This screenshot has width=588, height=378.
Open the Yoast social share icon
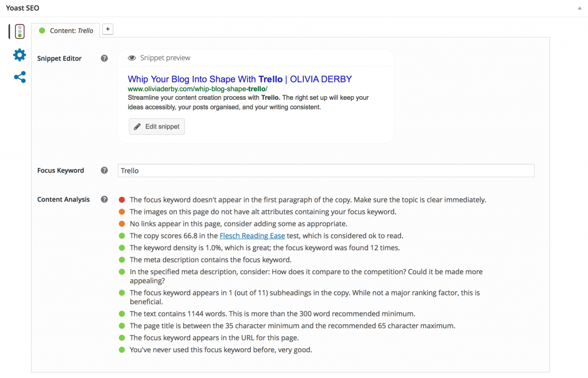(x=20, y=77)
